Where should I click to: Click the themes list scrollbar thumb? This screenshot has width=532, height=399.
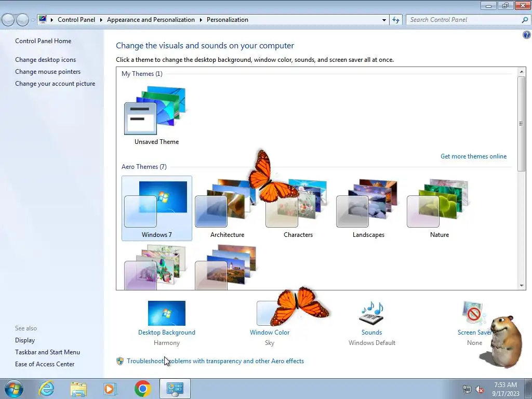point(521,124)
